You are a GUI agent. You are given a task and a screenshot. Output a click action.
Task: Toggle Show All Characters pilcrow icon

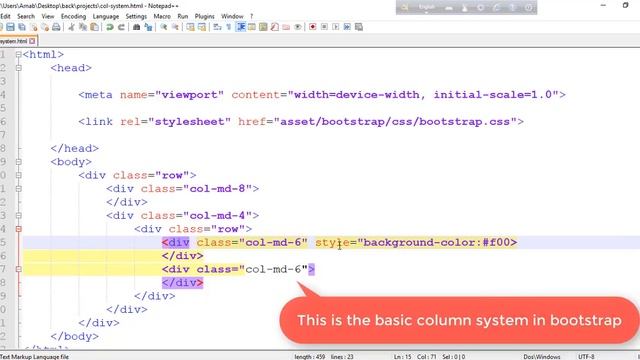(x=229, y=27)
